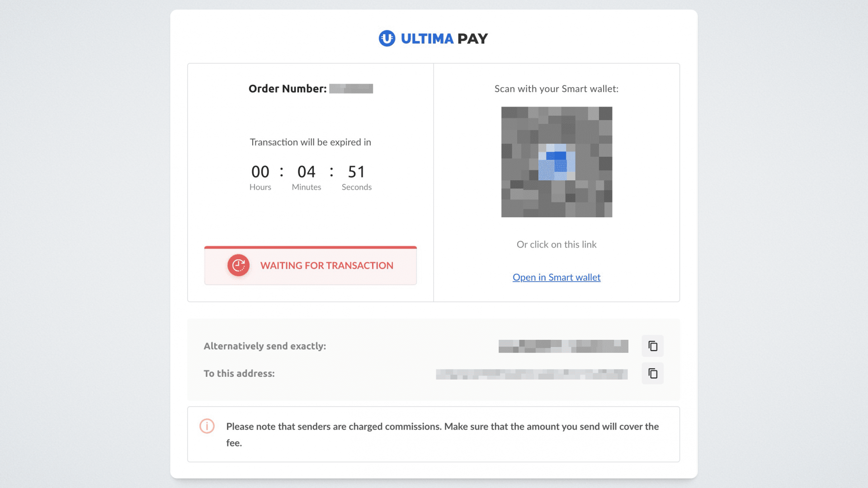The image size is (868, 488).
Task: Copy the destination wallet address
Action: pos(652,374)
